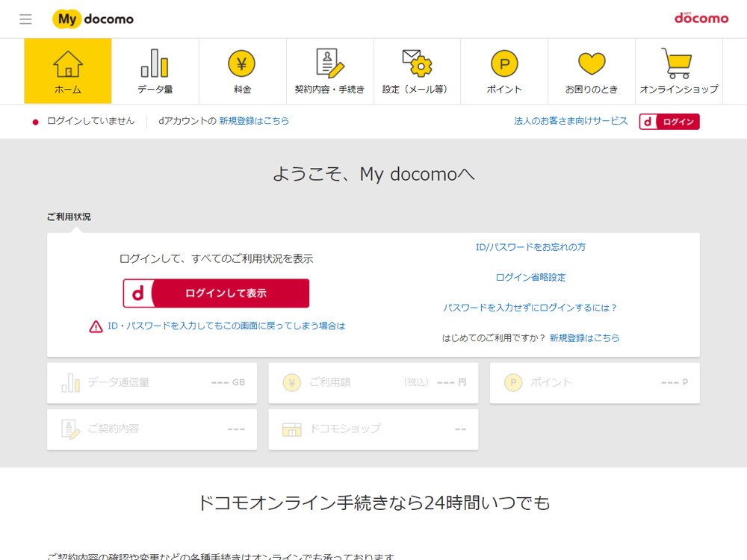Image resolution: width=747 pixels, height=560 pixels.
Task: Open 新規登録はこちら link beside はじめてのご利用ですか？
Action: coord(585,338)
